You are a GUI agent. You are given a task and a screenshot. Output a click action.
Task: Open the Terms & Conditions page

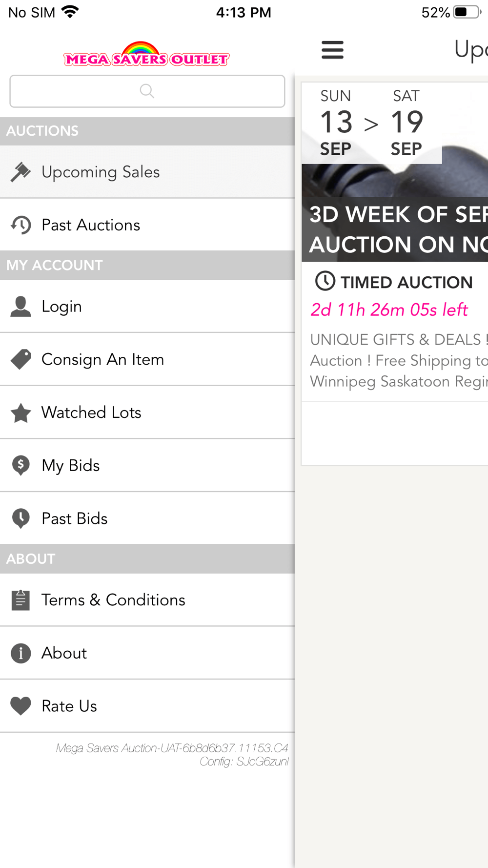coord(113,600)
